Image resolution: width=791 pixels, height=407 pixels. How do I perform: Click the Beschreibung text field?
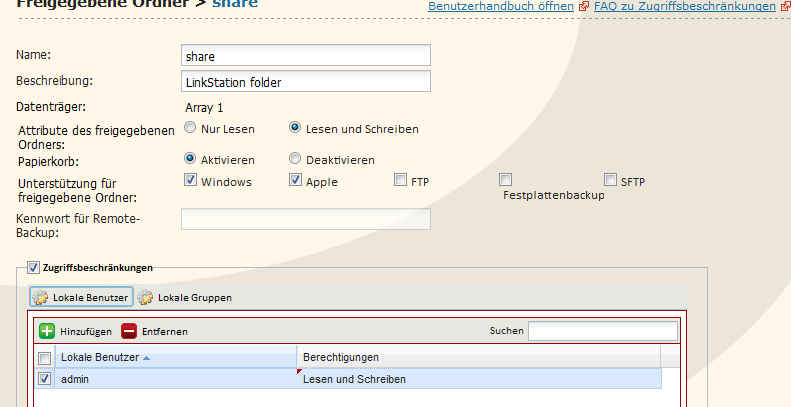305,81
